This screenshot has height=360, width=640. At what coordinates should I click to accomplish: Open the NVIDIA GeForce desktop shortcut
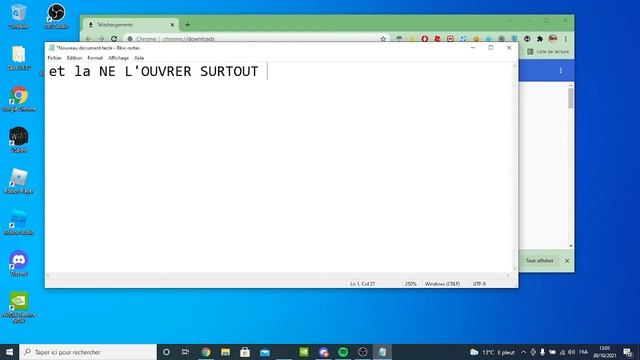click(19, 307)
